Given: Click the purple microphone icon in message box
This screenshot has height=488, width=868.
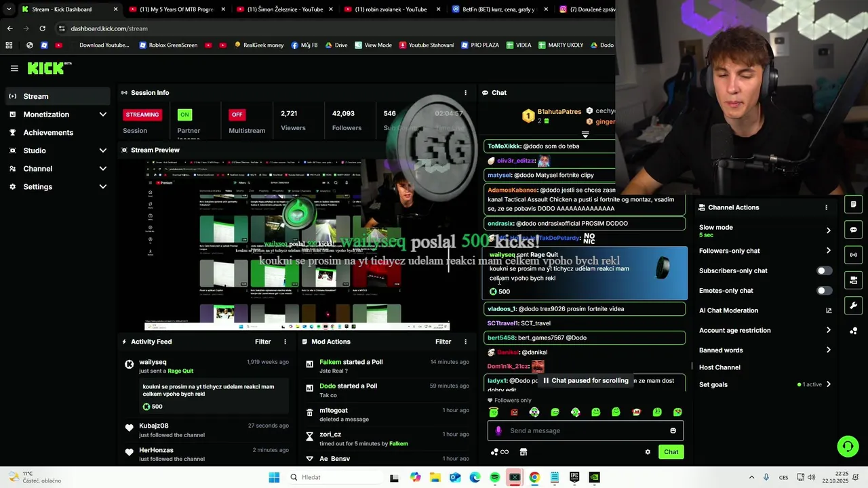Looking at the screenshot, I should tap(498, 430).
